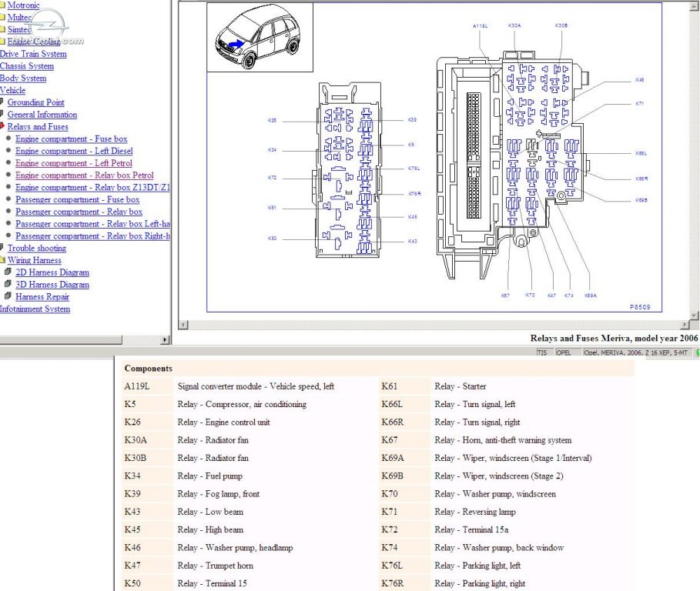Viewport: 700px width, 591px height.
Task: Open Harness Repair entry
Action: (42, 296)
